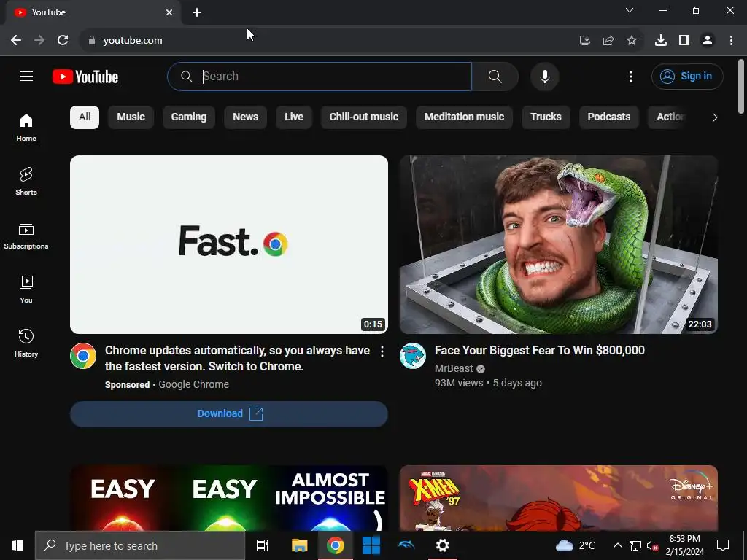Open MrBeast channel name link

(454, 368)
